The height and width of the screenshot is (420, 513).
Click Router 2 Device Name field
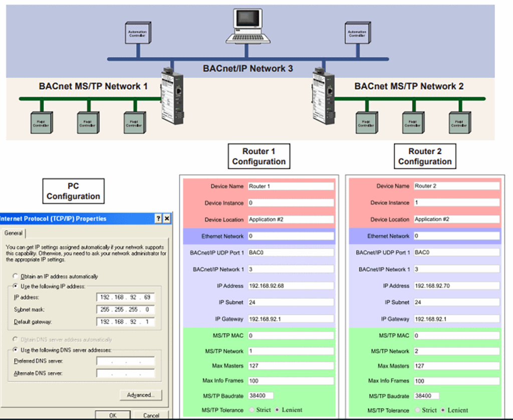coord(457,186)
